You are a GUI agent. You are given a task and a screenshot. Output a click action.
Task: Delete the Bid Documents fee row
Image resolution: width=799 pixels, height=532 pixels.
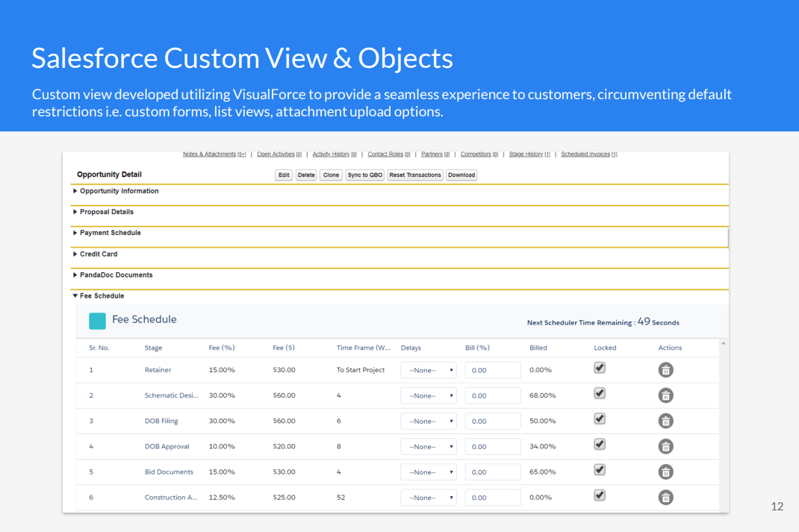[665, 472]
